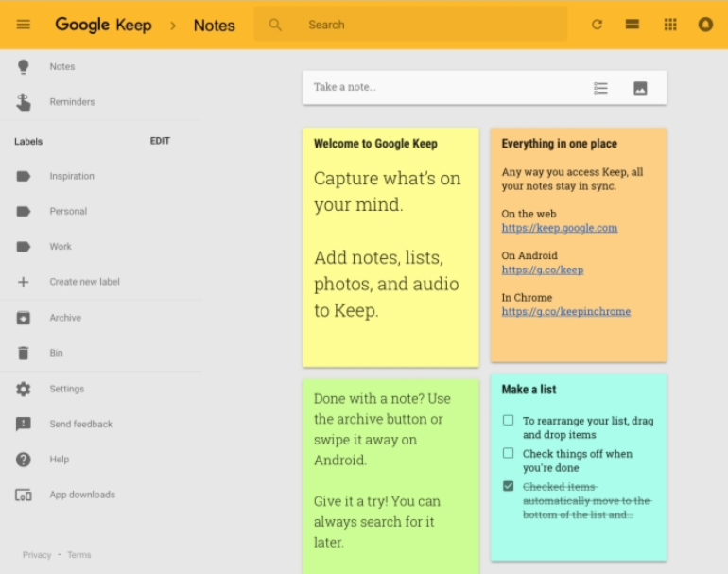Create a new note with image
728x574 pixels.
pos(640,88)
